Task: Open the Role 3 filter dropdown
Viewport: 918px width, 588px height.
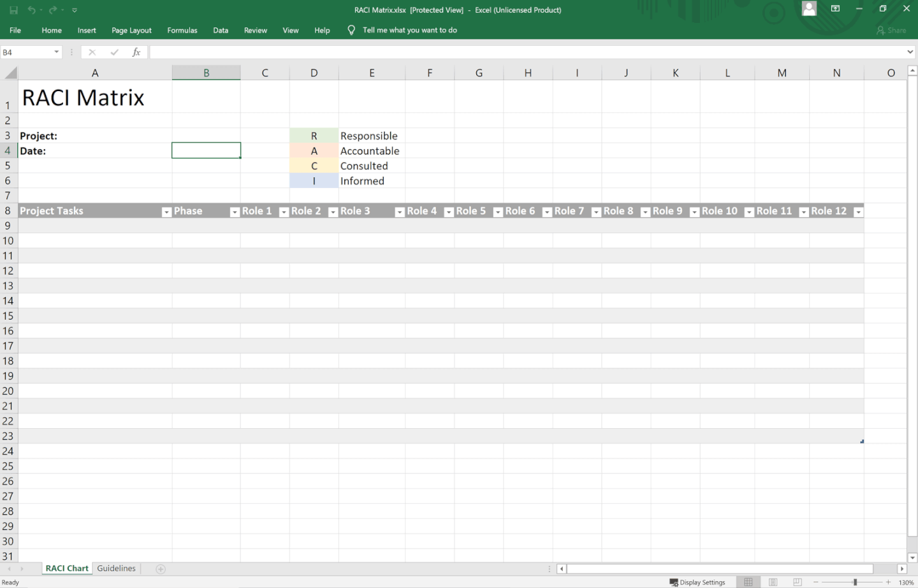Action: tap(400, 212)
